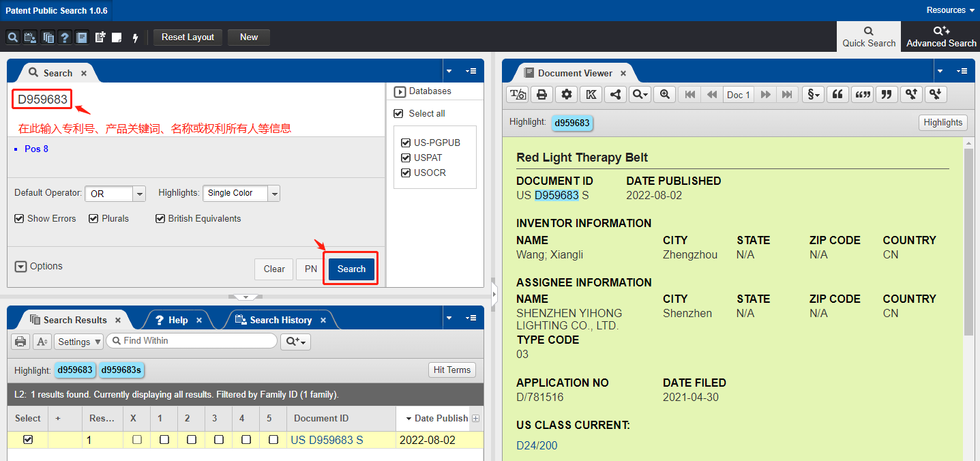Expand the Settings dropdown in Search Results

point(79,342)
